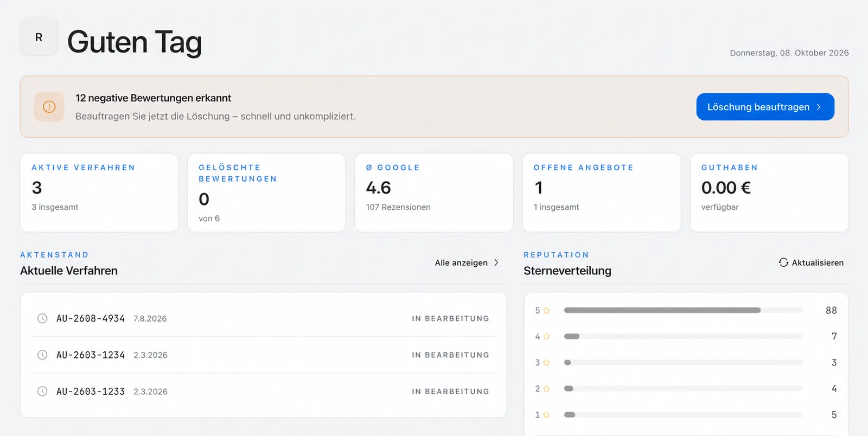Click the chevron next to Alle anzeigen
Viewport: 868px width, 436px height.
click(x=496, y=262)
